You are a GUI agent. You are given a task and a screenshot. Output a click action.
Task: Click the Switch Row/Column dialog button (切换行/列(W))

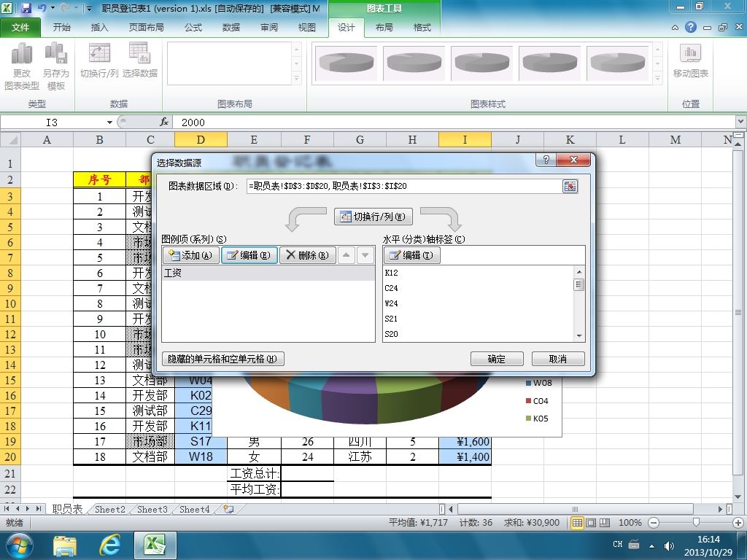coord(373,217)
